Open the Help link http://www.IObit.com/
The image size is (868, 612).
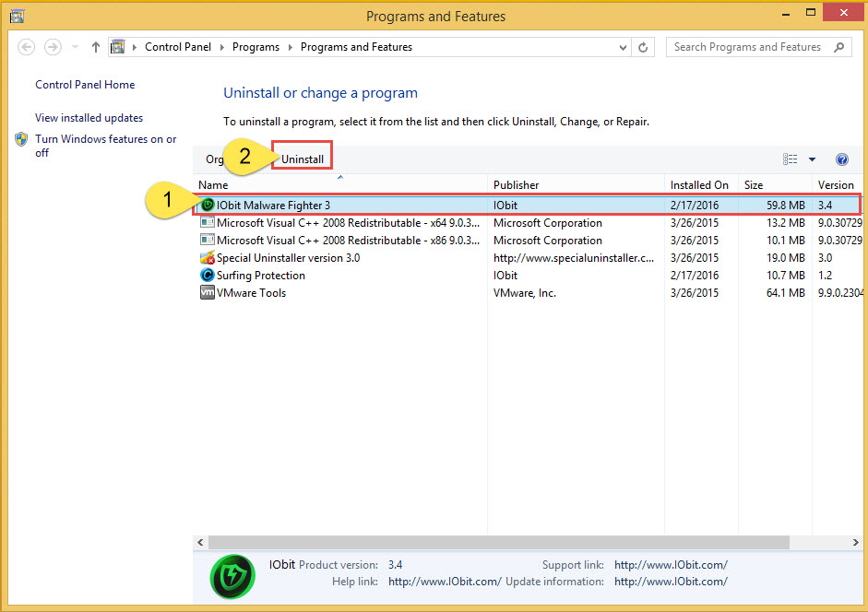(x=445, y=582)
